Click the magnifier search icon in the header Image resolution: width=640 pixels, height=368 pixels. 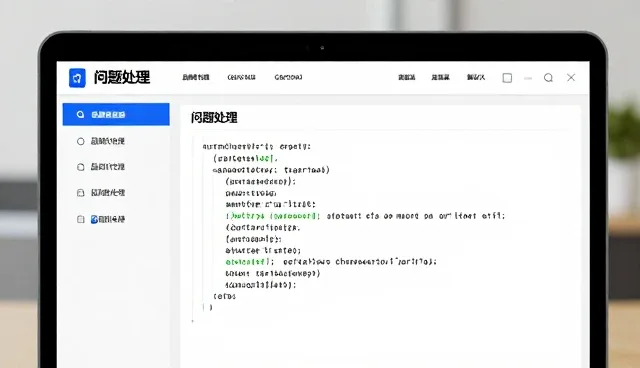coord(548,78)
